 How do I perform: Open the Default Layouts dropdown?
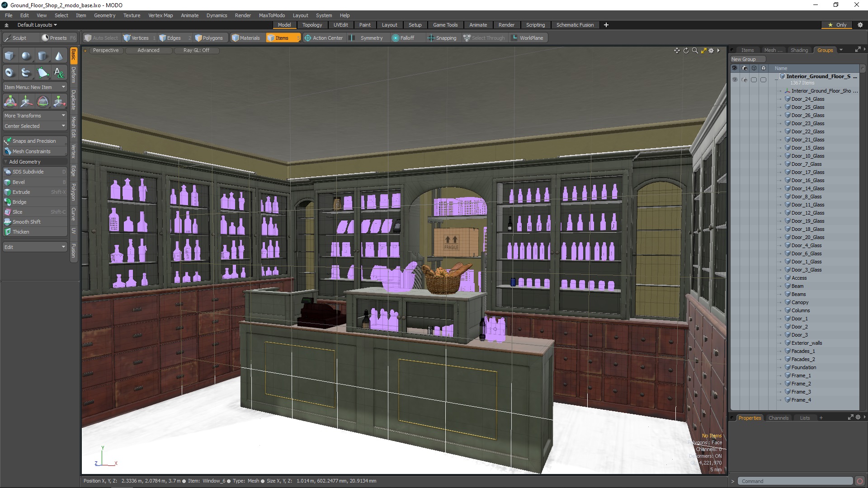coord(35,24)
